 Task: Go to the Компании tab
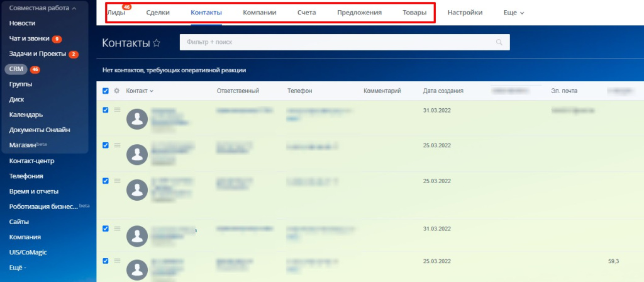pyautogui.click(x=260, y=13)
